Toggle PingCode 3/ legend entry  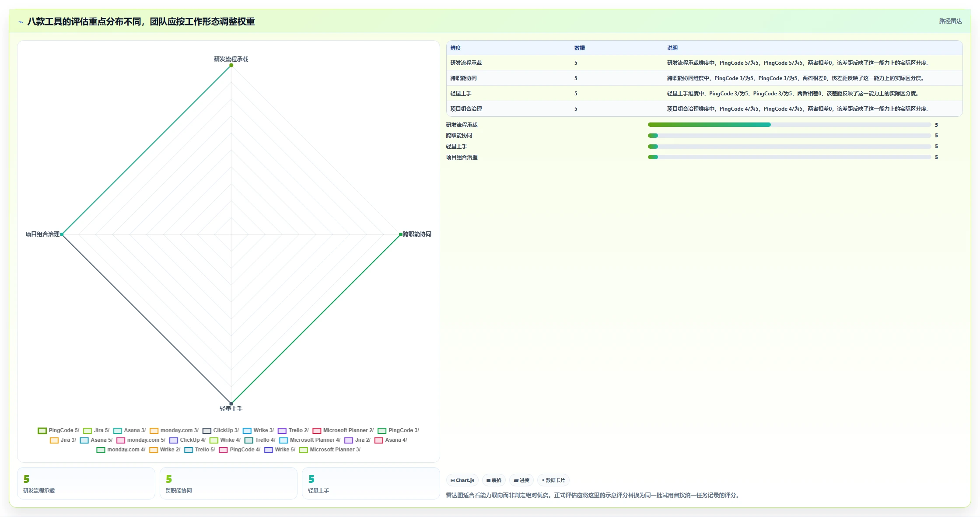point(398,430)
